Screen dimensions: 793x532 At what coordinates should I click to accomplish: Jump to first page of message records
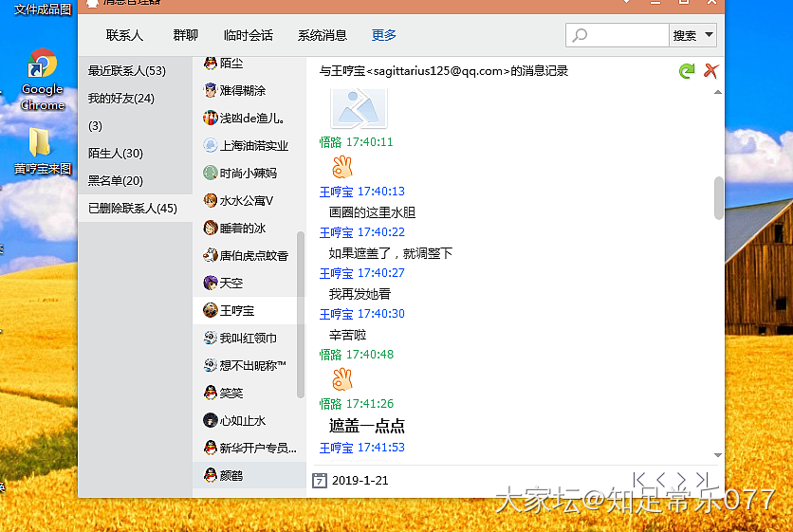(641, 480)
